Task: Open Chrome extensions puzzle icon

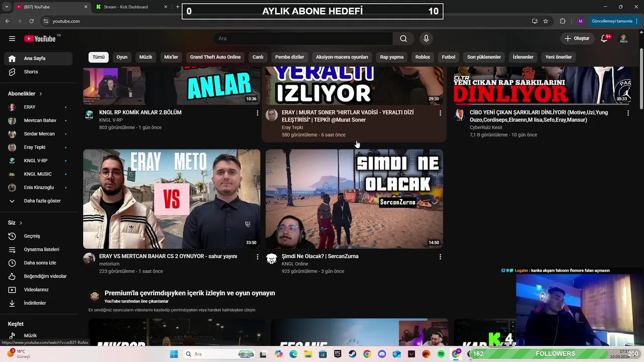Action: coord(562,21)
